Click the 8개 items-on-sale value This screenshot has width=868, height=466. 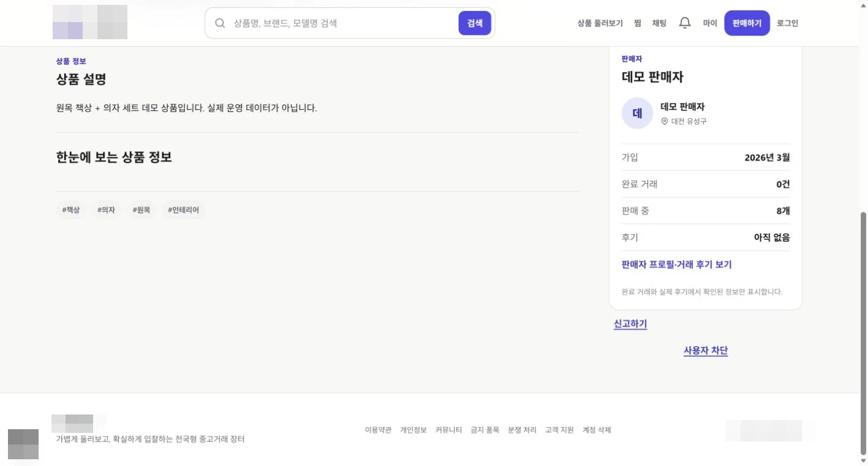[x=783, y=210]
